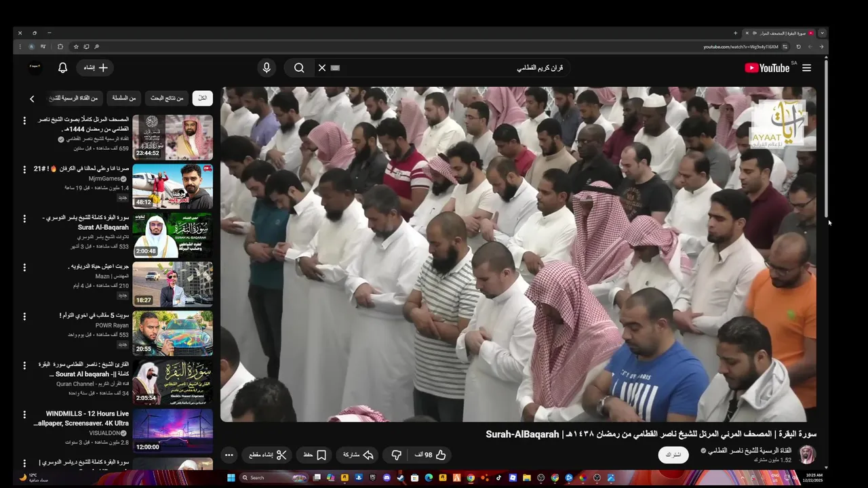The image size is (868, 488).
Task: Bookmark this page with star icon
Action: point(76,47)
